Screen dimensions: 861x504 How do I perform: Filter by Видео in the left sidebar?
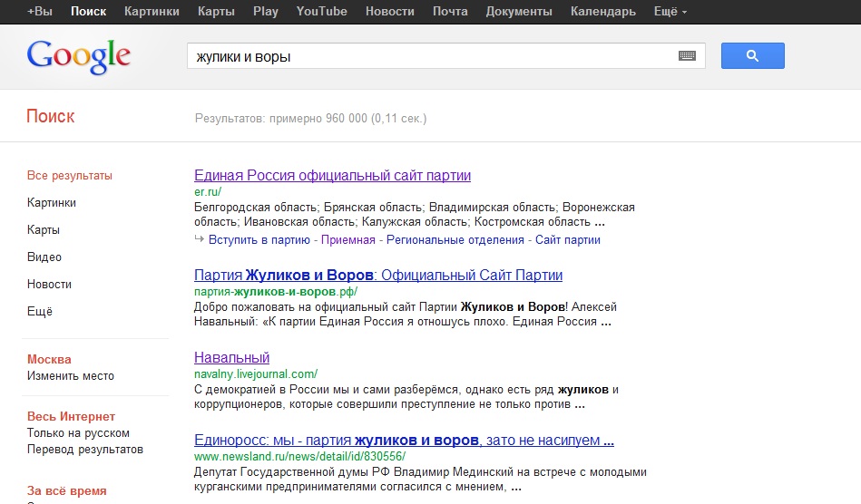(44, 257)
